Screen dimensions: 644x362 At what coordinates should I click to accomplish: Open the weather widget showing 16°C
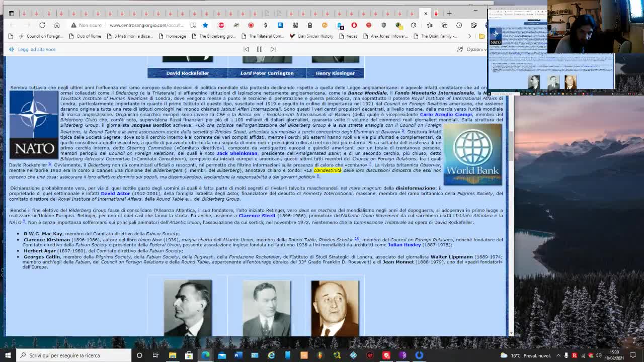click(527, 355)
